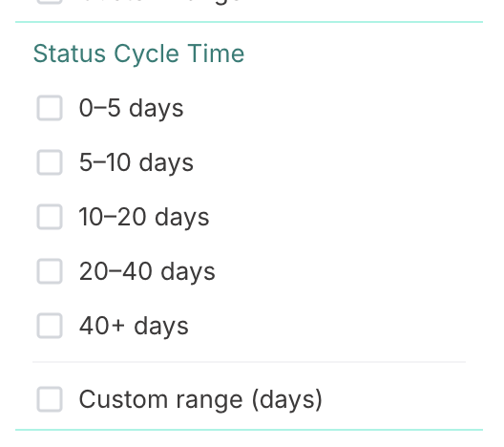Click the "Custom range (days)" label
The height and width of the screenshot is (447, 504).
pyautogui.click(x=200, y=400)
